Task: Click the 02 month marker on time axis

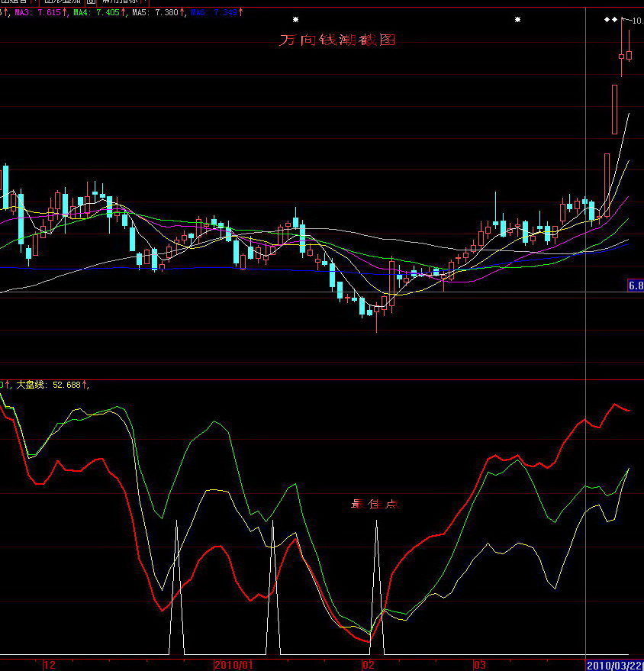Action: point(369,665)
